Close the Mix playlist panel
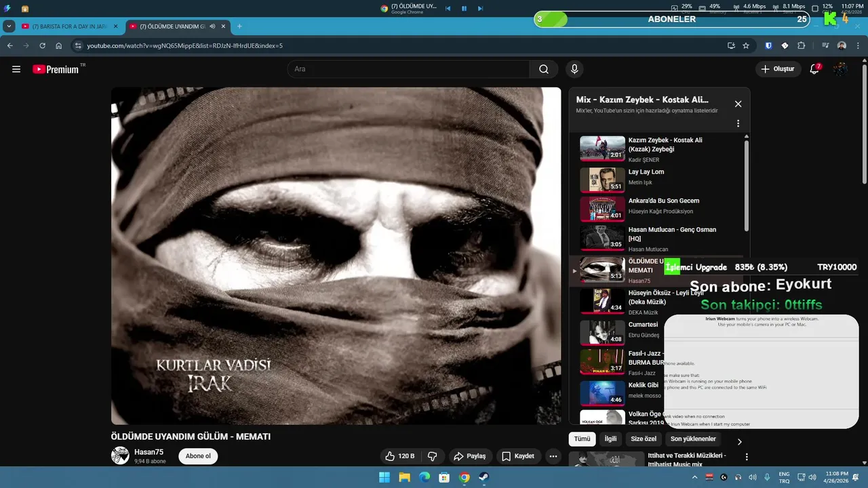Image resolution: width=868 pixels, height=488 pixels. 738,104
